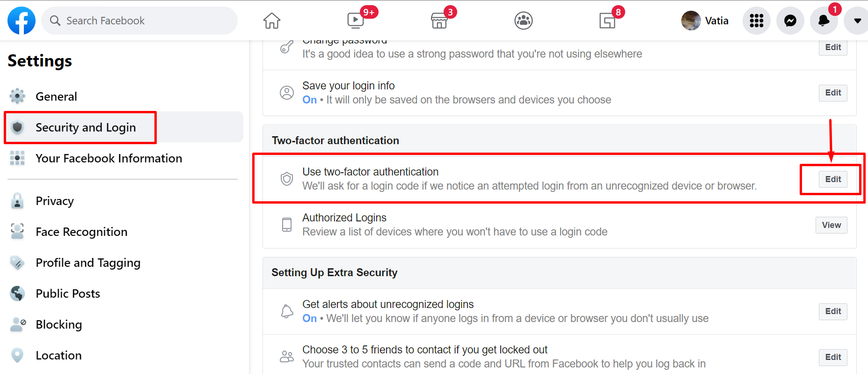Open the Gaming feed icon with badge 8

[x=607, y=21]
